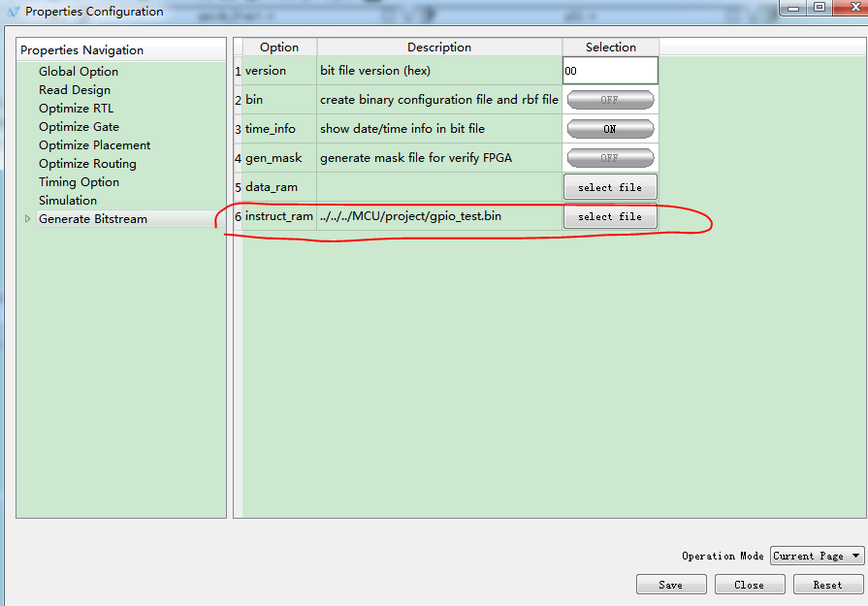Image resolution: width=868 pixels, height=606 pixels.
Task: Select Optimize Routing entry
Action: [x=87, y=164]
